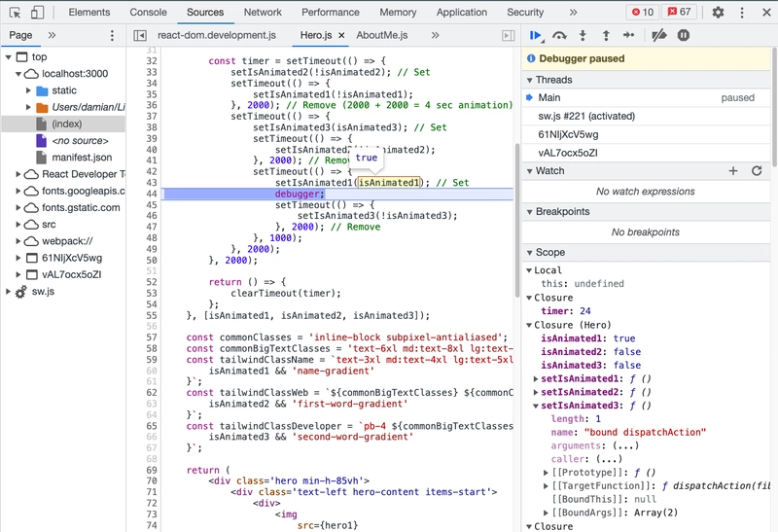Show more navigator tabs next to Page
Screen dimensions: 778x532
pos(52,35)
